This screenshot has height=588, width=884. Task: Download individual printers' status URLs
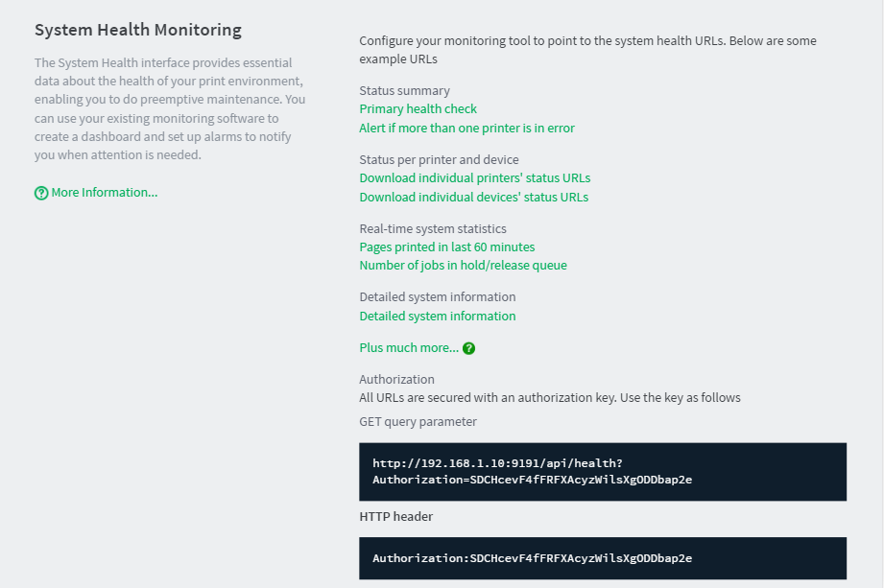click(475, 178)
